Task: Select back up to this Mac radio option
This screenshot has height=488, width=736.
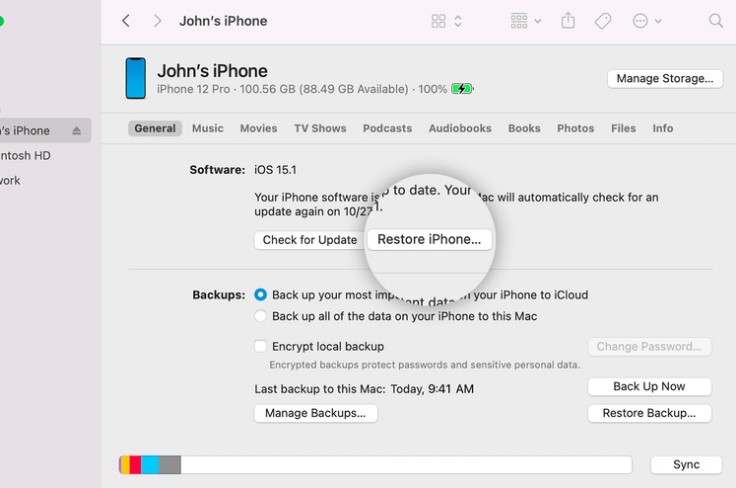Action: (261, 316)
